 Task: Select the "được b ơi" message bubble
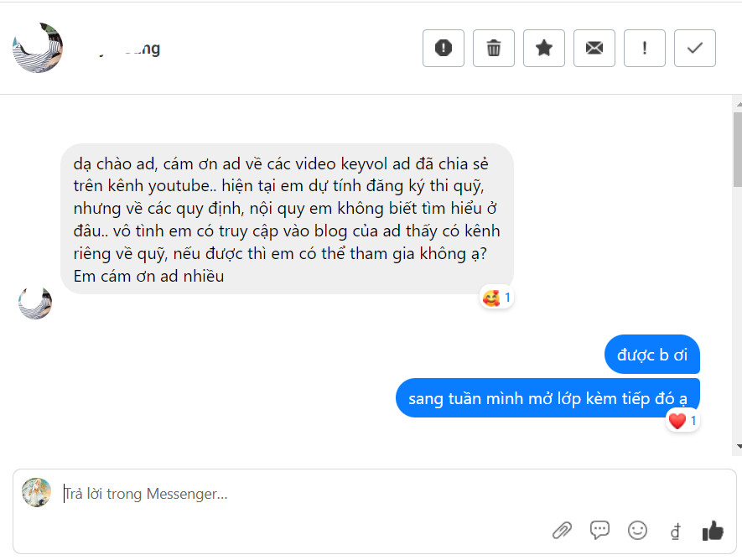[x=652, y=355]
